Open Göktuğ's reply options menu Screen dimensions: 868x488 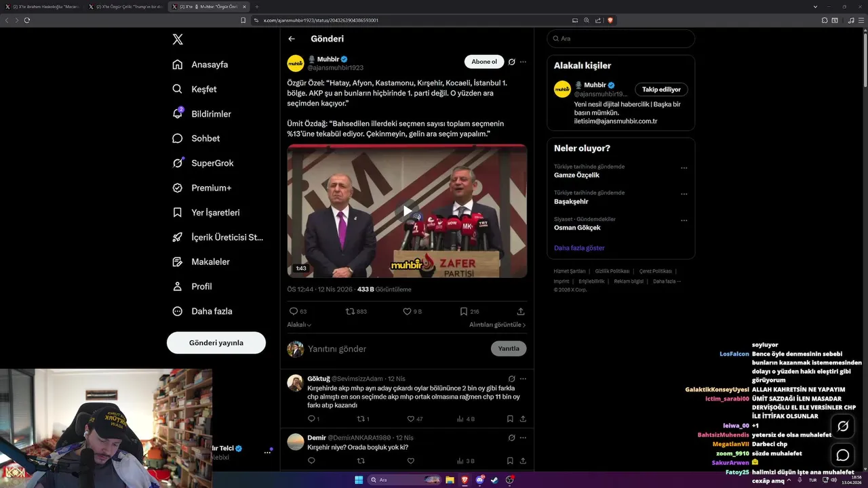[x=523, y=379]
